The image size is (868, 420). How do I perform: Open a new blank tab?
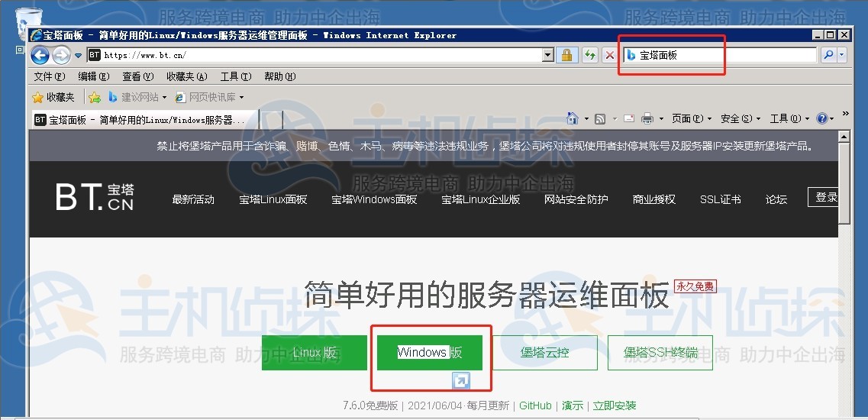coord(271,120)
